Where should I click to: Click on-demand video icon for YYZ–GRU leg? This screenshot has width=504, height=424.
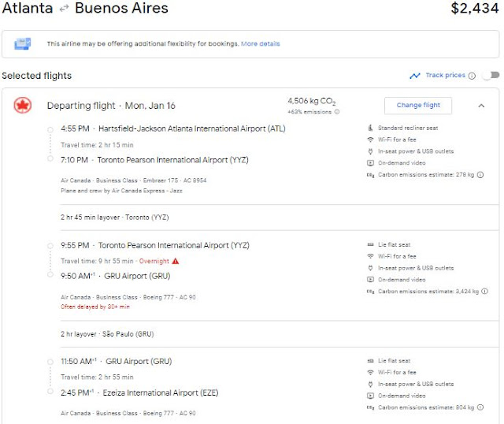(x=370, y=280)
